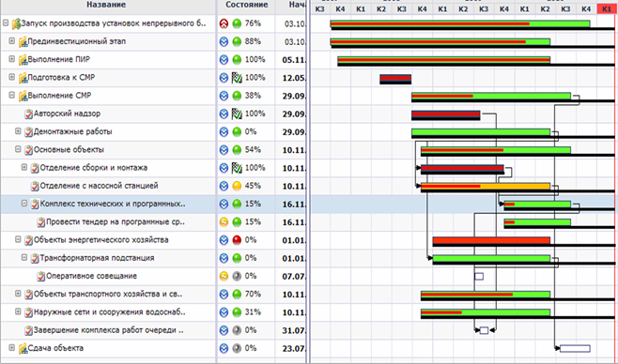The width and height of the screenshot is (618, 364).
Task: Collapse Трансформаторная подстанция node
Action: (24, 257)
